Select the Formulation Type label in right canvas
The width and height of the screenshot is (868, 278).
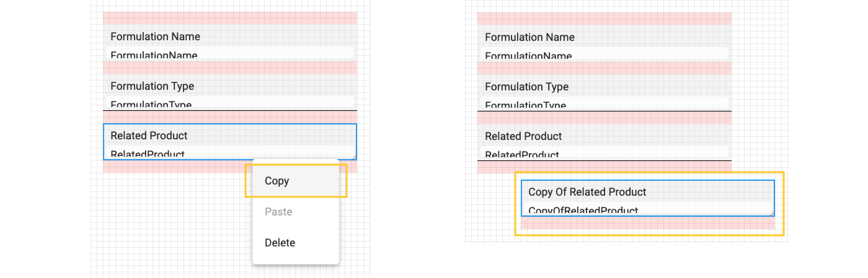pyautogui.click(x=527, y=86)
